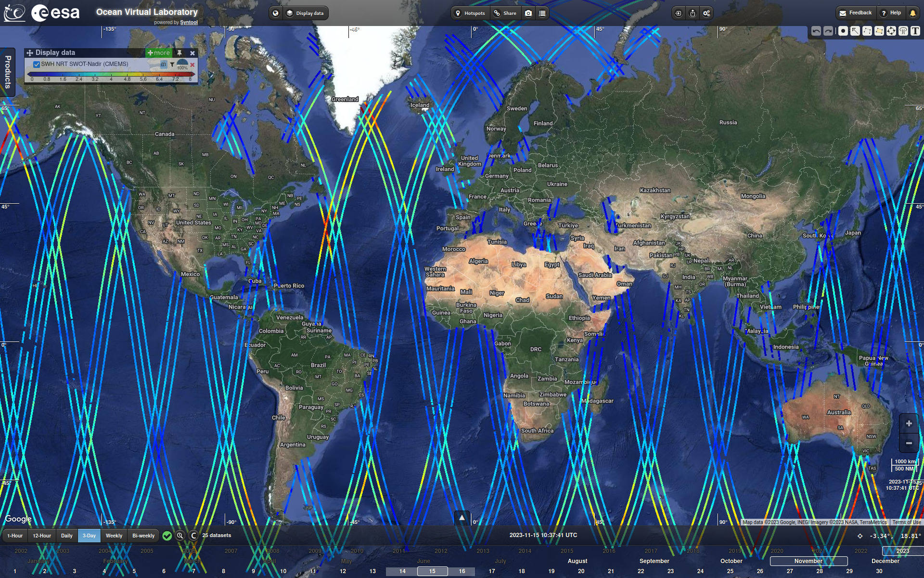Select the filled polygon drawing tool
Image resolution: width=924 pixels, height=578 pixels.
(x=879, y=31)
